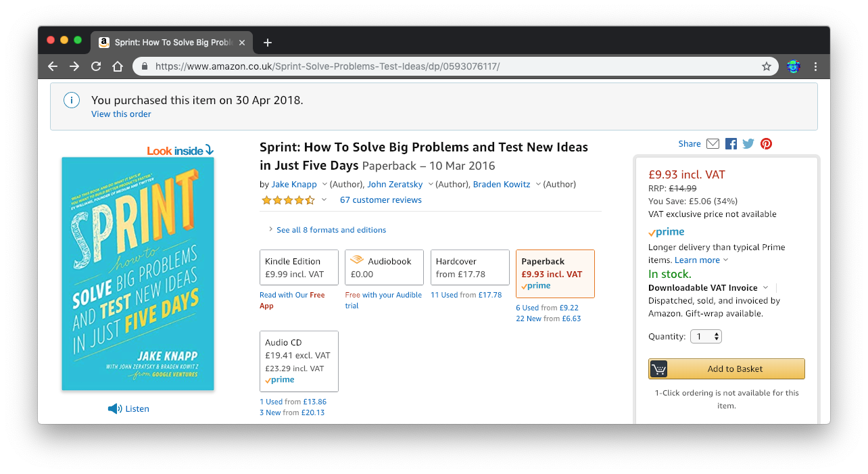Share the book via email icon
Screen dimensions: 868x474
(x=713, y=143)
